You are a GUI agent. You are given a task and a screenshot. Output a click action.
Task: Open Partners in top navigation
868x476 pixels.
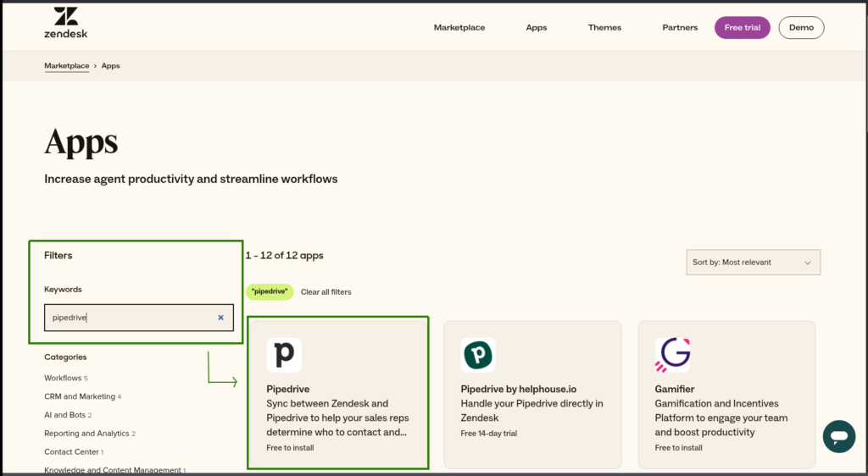(680, 28)
